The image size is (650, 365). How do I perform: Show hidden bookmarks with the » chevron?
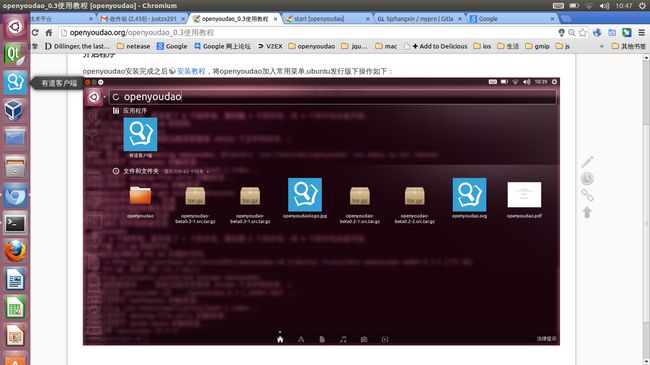click(602, 46)
